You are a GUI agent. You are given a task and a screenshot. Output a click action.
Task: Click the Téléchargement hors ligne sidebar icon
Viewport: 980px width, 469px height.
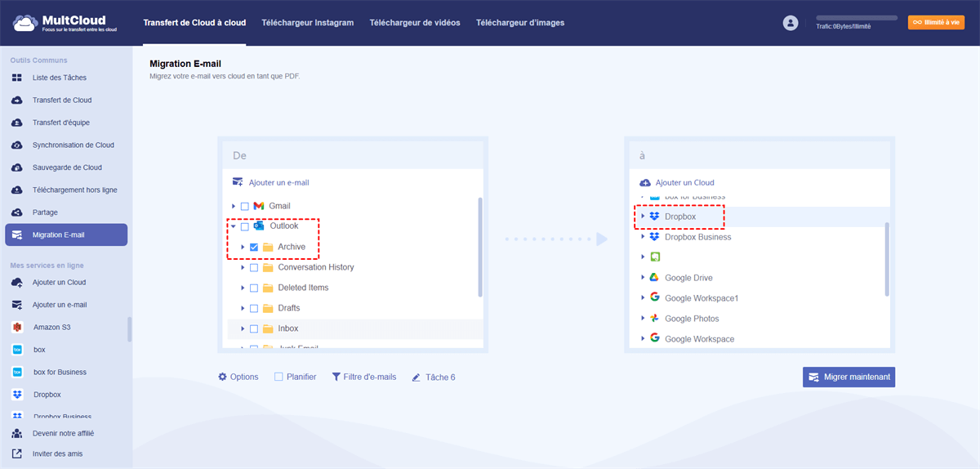tap(17, 190)
